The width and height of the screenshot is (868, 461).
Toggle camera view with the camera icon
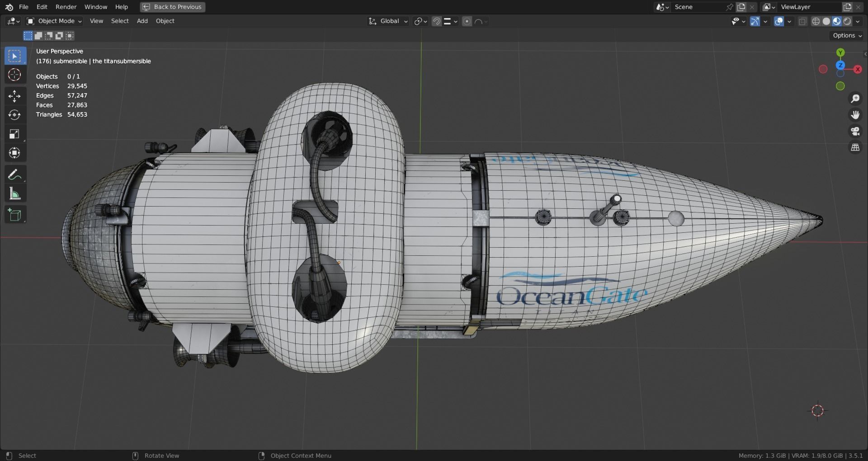(x=855, y=131)
